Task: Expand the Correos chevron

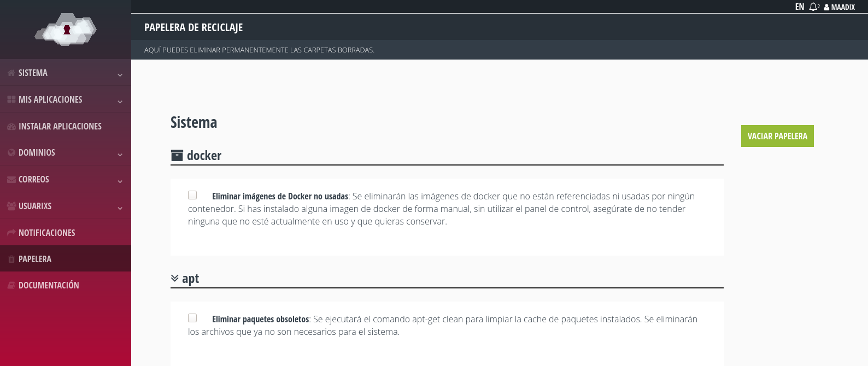Action: 120,181
